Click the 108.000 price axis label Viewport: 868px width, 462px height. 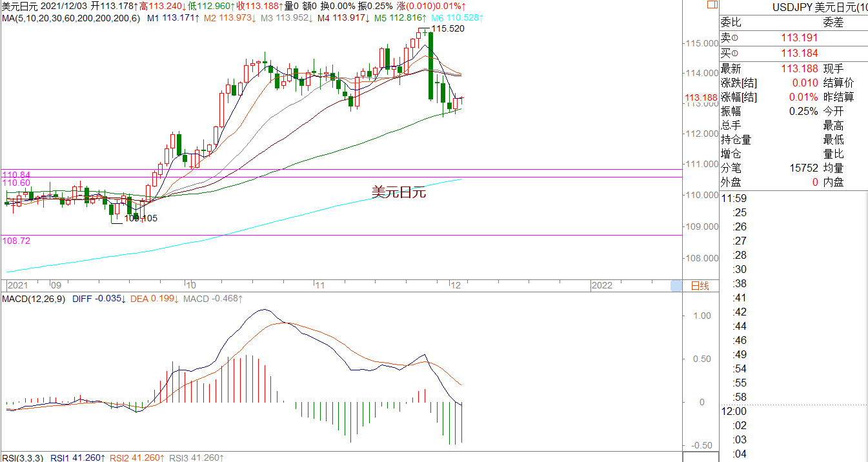tap(703, 258)
